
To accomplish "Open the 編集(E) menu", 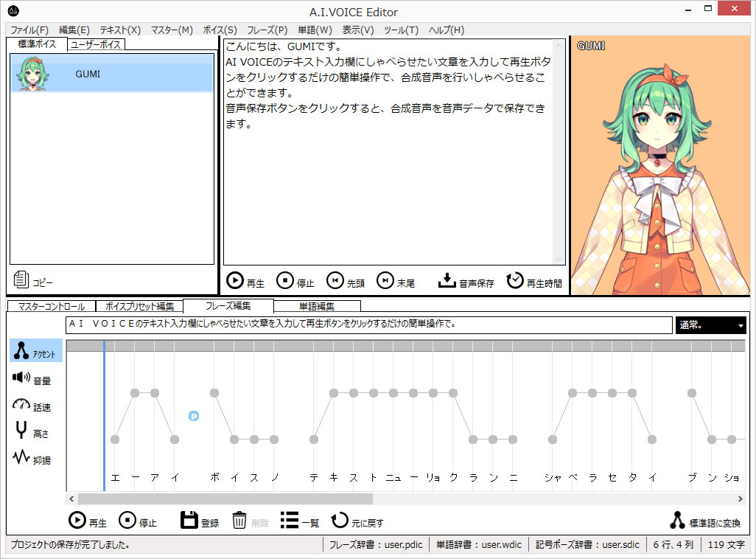I will (74, 30).
